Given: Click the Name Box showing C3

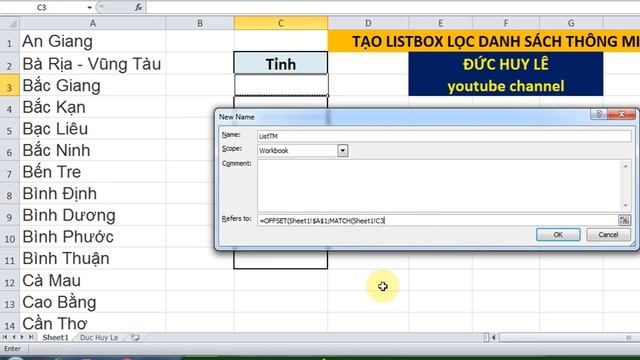Looking at the screenshot, I should [x=43, y=7].
